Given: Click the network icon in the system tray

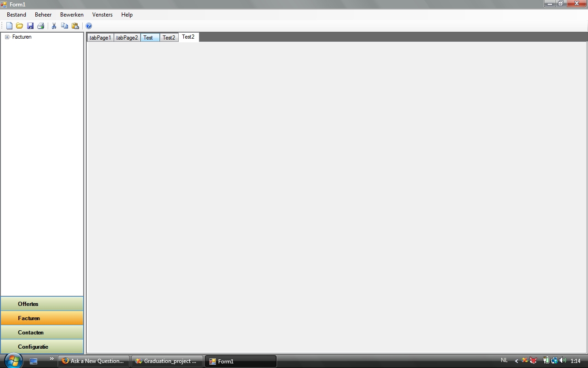Looking at the screenshot, I should [x=554, y=361].
